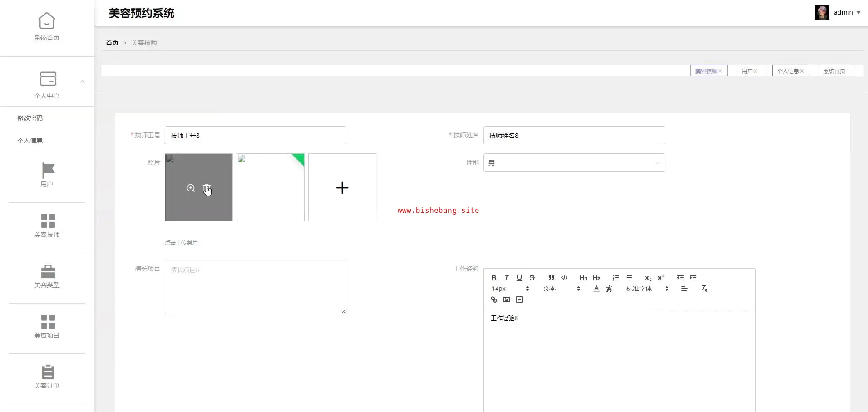Select 个人信息 in the sidebar submenu
868x412 pixels.
click(x=30, y=141)
